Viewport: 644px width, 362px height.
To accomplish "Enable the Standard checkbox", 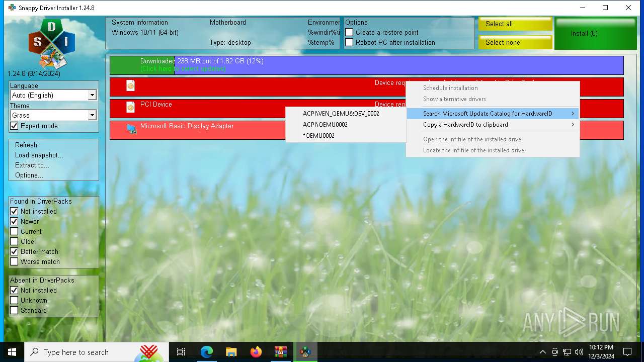I will tap(14, 311).
